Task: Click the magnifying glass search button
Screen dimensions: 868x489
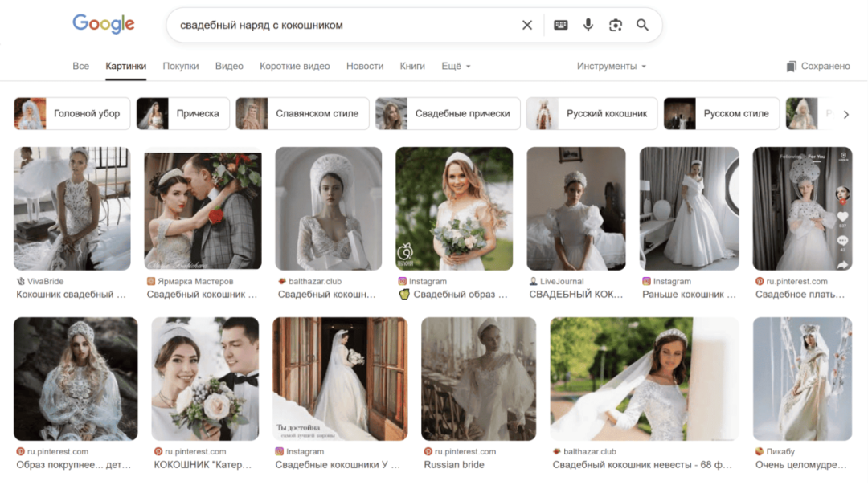Action: 642,25
